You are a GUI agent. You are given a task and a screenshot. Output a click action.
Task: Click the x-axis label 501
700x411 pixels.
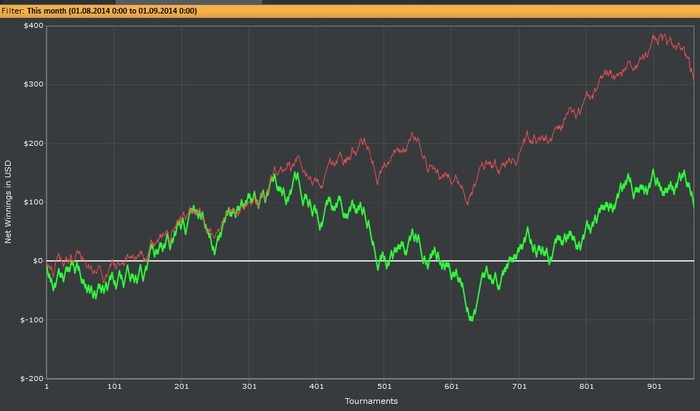pos(384,386)
